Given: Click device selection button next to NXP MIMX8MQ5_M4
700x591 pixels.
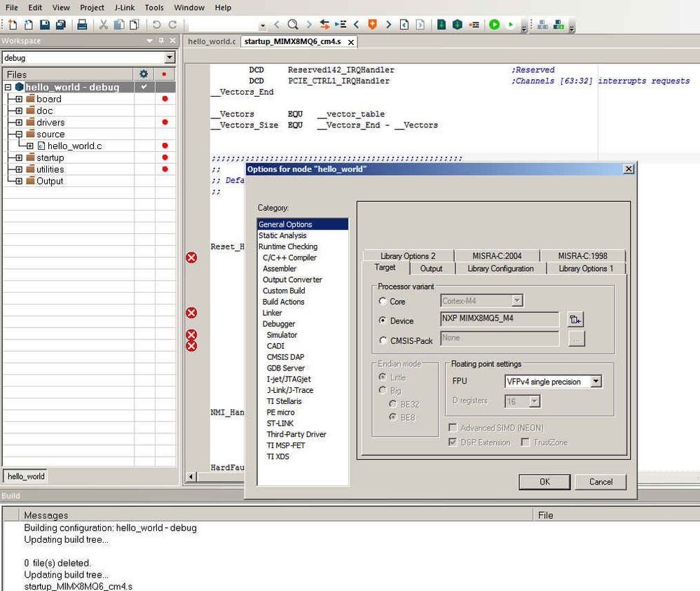Looking at the screenshot, I should tap(575, 319).
